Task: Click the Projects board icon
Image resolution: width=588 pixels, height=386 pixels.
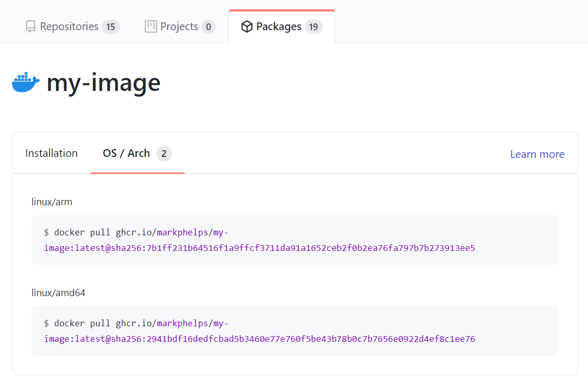Action: point(151,26)
